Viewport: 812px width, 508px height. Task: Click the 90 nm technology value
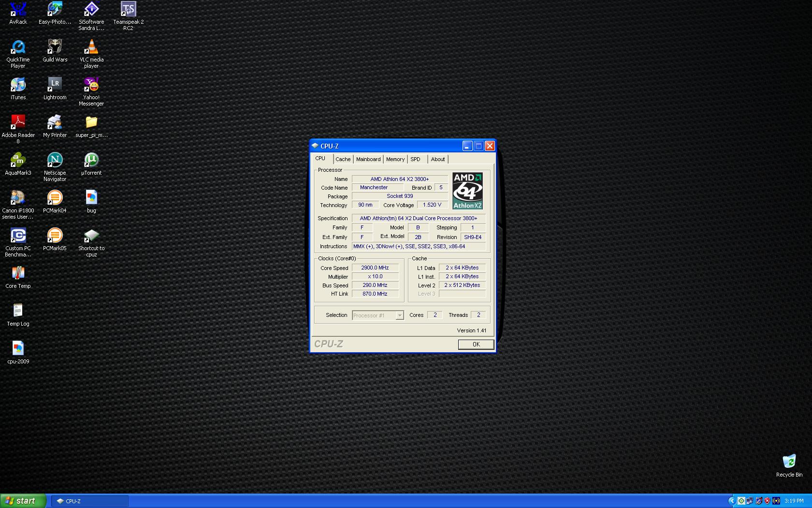tap(365, 205)
